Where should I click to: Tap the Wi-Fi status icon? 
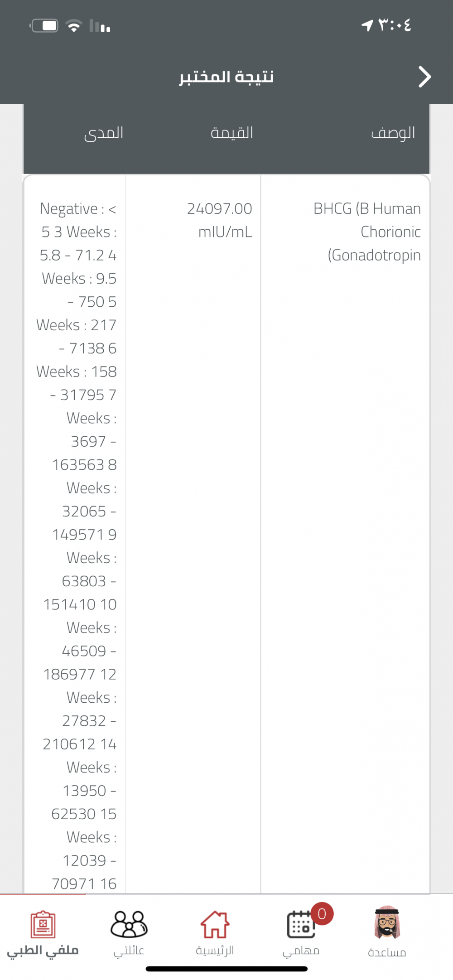(74, 25)
